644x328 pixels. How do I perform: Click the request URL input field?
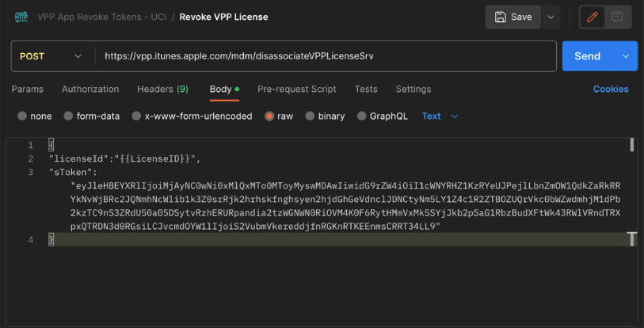(x=325, y=56)
